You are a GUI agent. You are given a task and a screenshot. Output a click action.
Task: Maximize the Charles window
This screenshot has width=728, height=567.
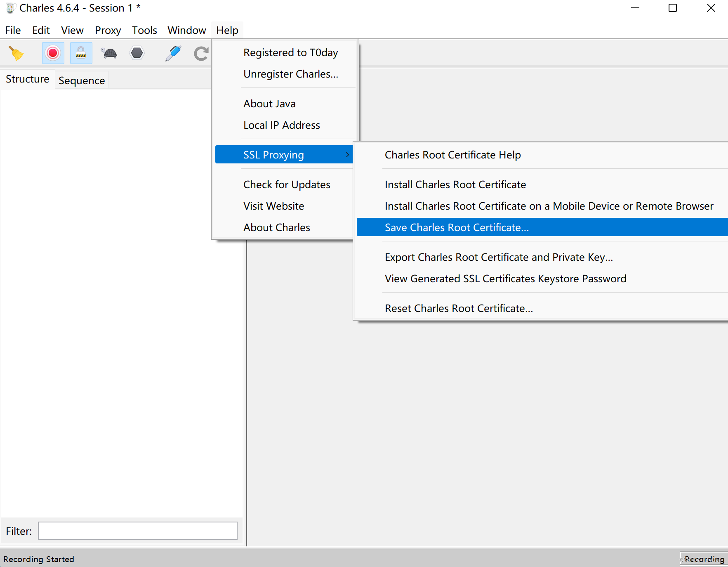673,8
